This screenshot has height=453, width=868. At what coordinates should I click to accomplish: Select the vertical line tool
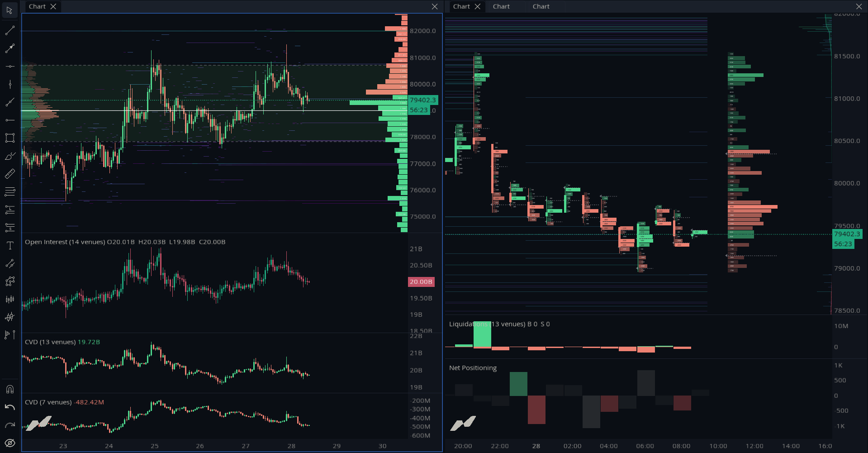click(9, 84)
